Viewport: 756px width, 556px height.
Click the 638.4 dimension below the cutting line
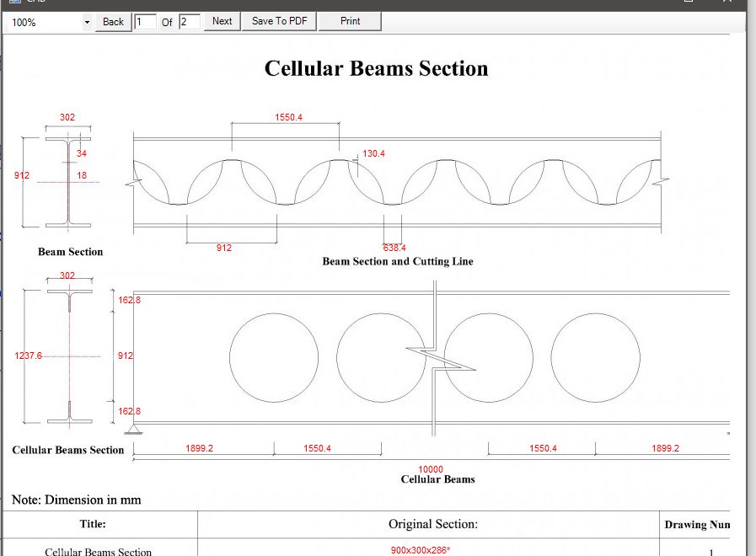(394, 248)
